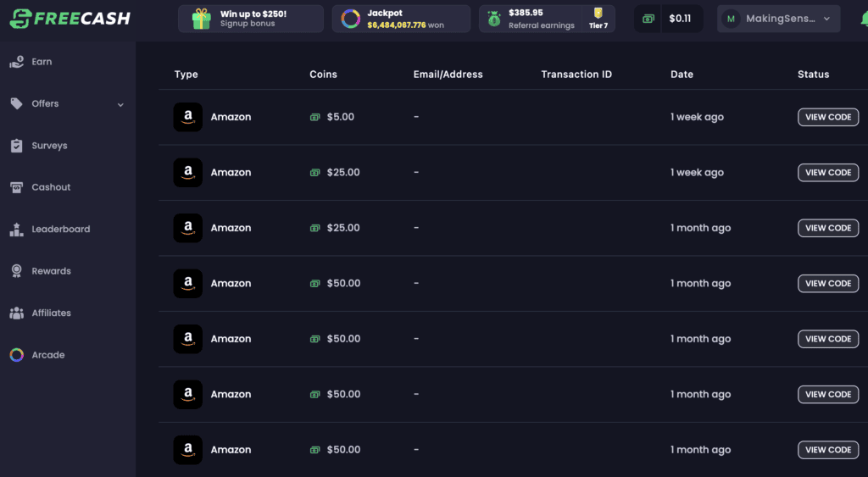
Task: Click the Amazon logo in the $5.00 row
Action: pos(187,117)
